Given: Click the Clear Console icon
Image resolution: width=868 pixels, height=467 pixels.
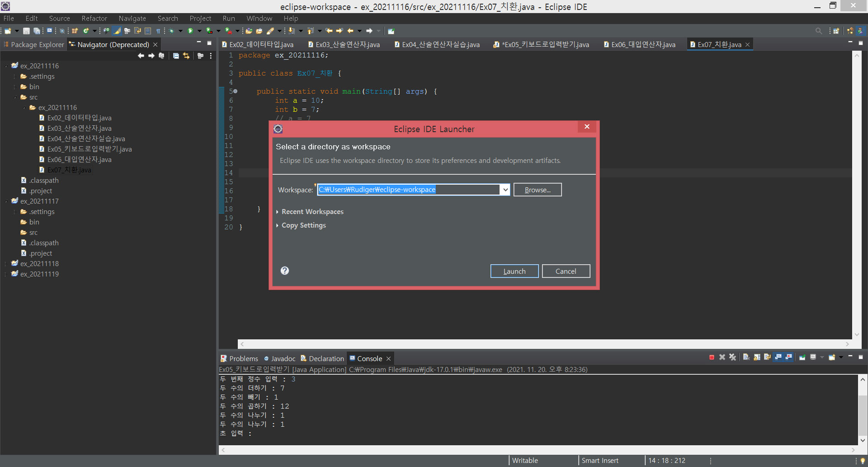Looking at the screenshot, I should point(746,357).
